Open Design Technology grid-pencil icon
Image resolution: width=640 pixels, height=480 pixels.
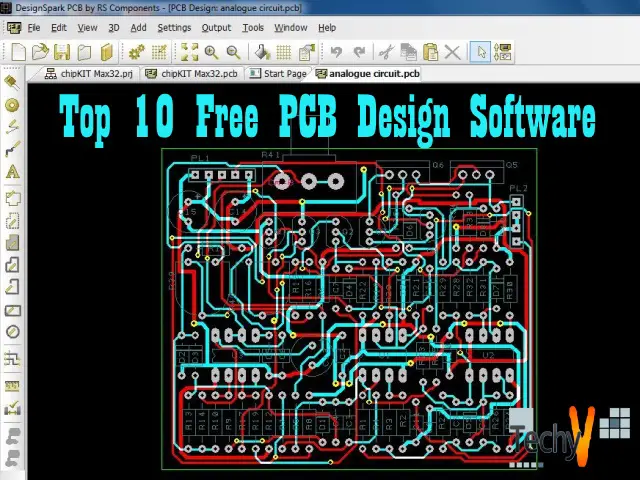[159, 52]
